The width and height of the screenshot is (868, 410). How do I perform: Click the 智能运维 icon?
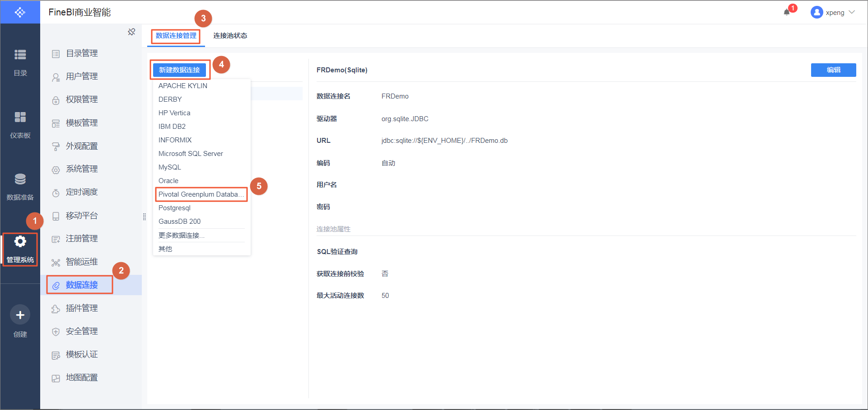(56, 263)
